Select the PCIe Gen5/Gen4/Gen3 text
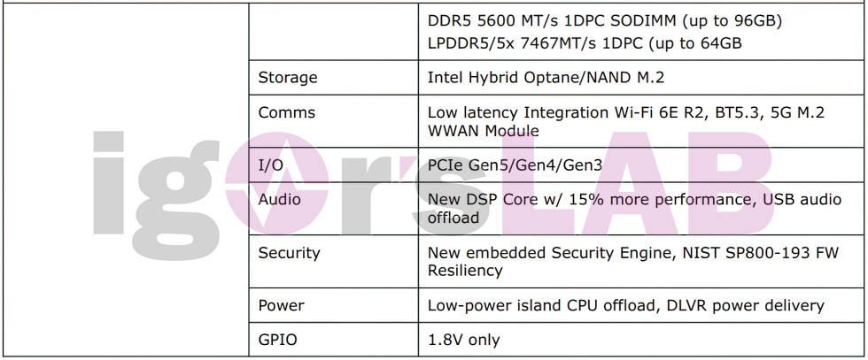Screen dimensions: 868x360 pos(515,165)
